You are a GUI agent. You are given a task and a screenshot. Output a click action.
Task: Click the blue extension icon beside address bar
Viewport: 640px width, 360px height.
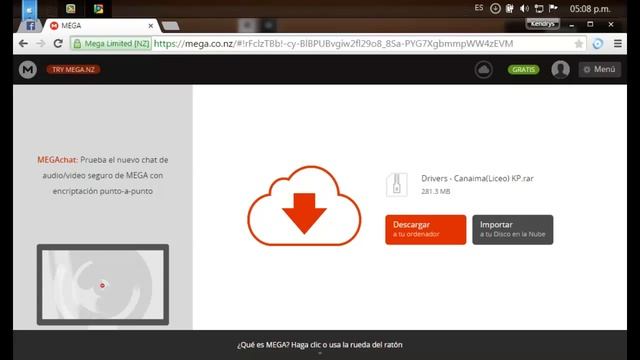click(x=598, y=44)
